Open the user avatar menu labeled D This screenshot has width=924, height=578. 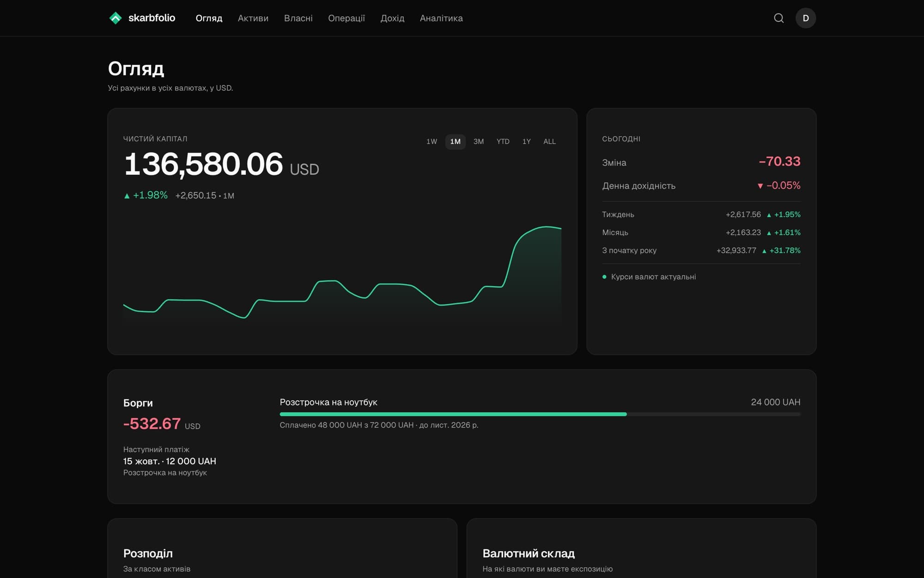(806, 18)
